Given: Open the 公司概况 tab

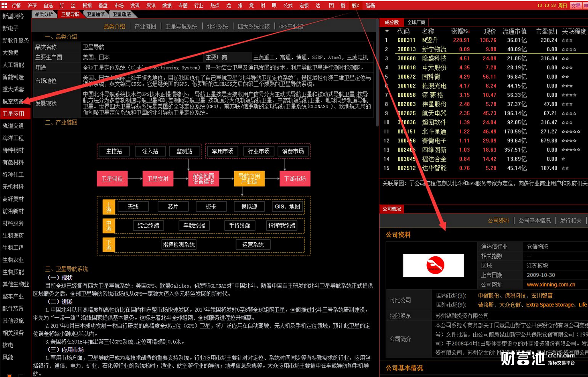Looking at the screenshot, I should tap(392, 209).
